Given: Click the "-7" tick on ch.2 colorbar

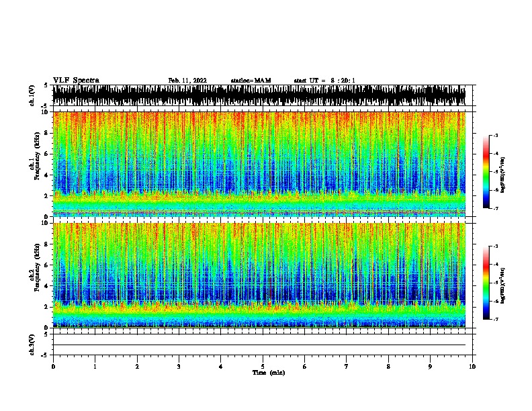Looking at the screenshot, I should coord(495,319).
